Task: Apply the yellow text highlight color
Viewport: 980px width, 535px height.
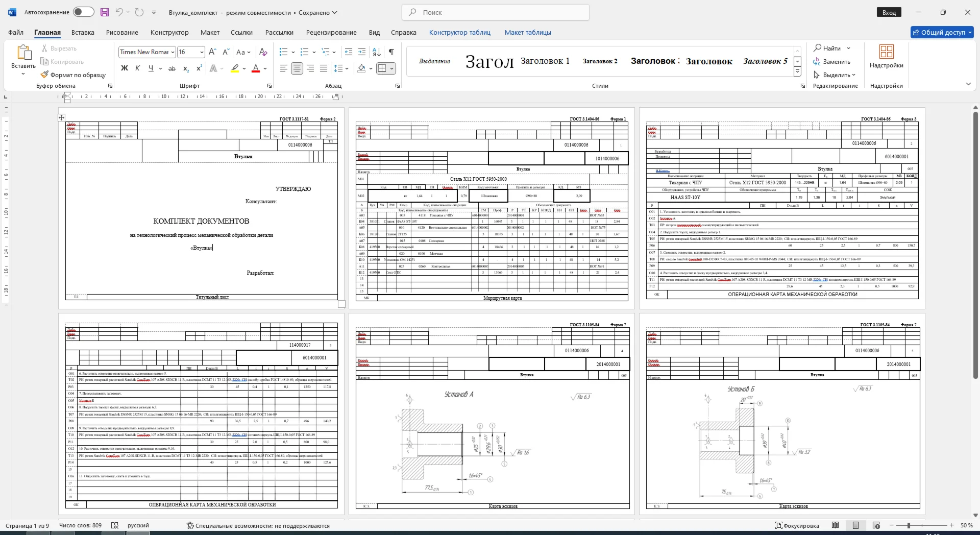Action: [235, 68]
